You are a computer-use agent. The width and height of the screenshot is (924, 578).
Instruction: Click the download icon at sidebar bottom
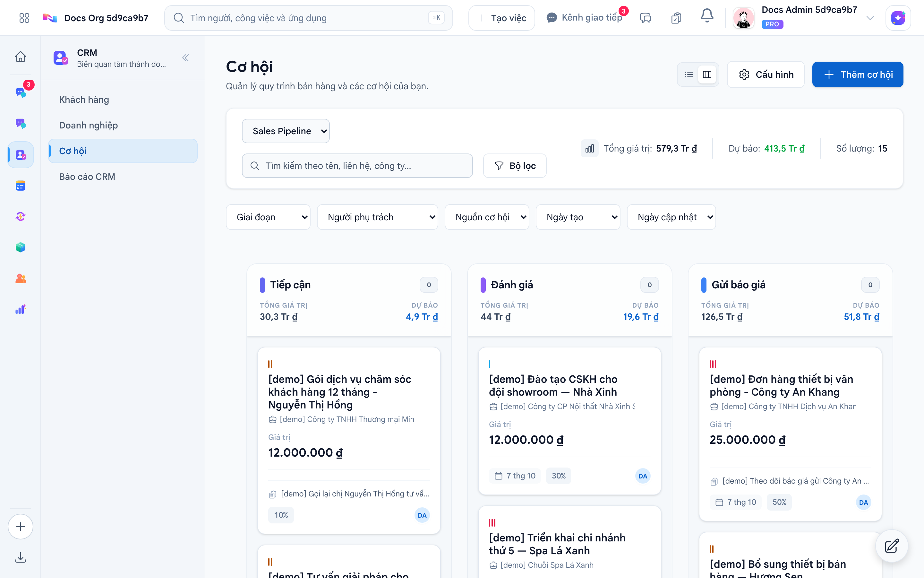21,558
